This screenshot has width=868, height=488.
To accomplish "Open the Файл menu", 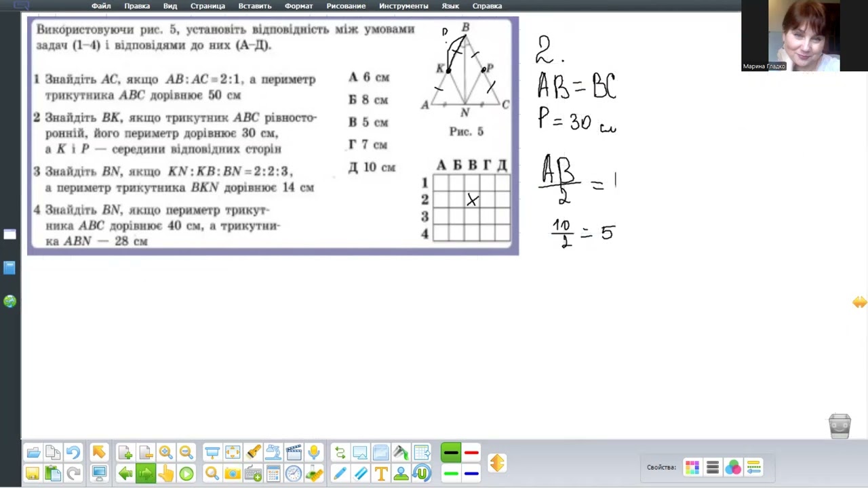I will point(101,5).
